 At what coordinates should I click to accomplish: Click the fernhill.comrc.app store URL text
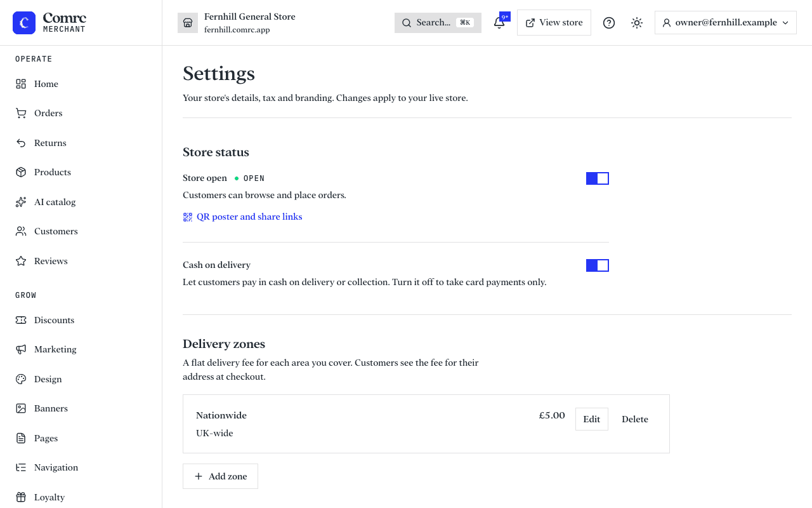coord(237,30)
